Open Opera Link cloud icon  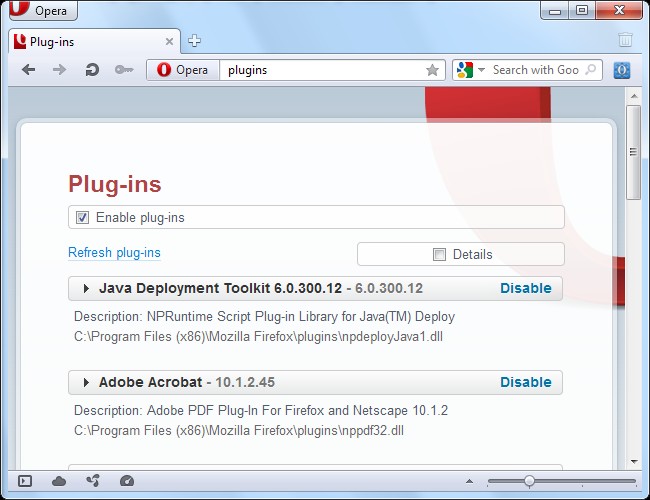59,481
